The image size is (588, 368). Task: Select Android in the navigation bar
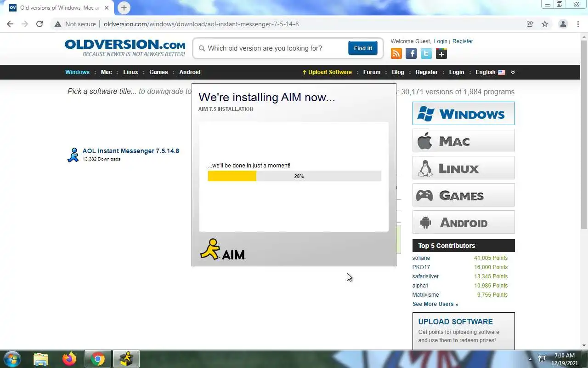pyautogui.click(x=190, y=72)
